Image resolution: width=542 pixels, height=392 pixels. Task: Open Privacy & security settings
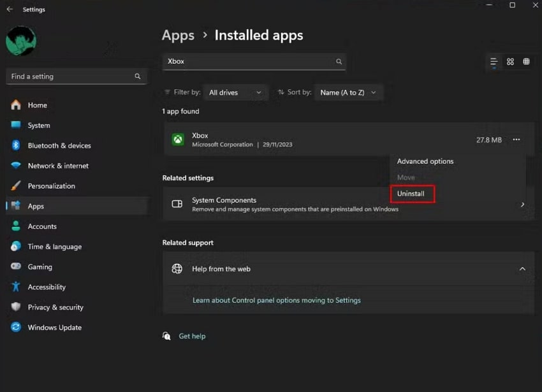pos(77,307)
